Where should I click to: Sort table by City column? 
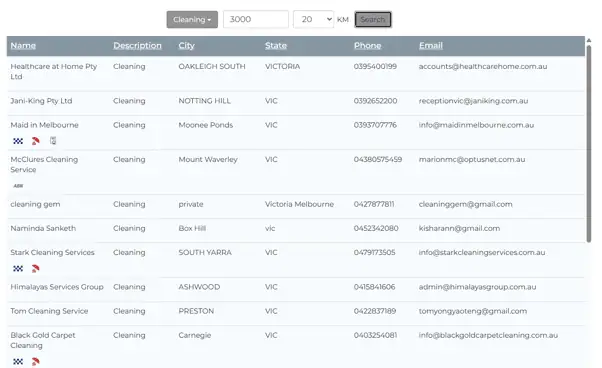point(187,46)
